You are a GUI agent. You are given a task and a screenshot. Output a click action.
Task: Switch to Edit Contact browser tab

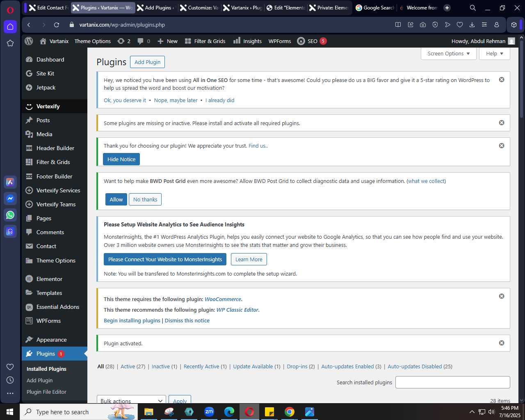tap(49, 8)
